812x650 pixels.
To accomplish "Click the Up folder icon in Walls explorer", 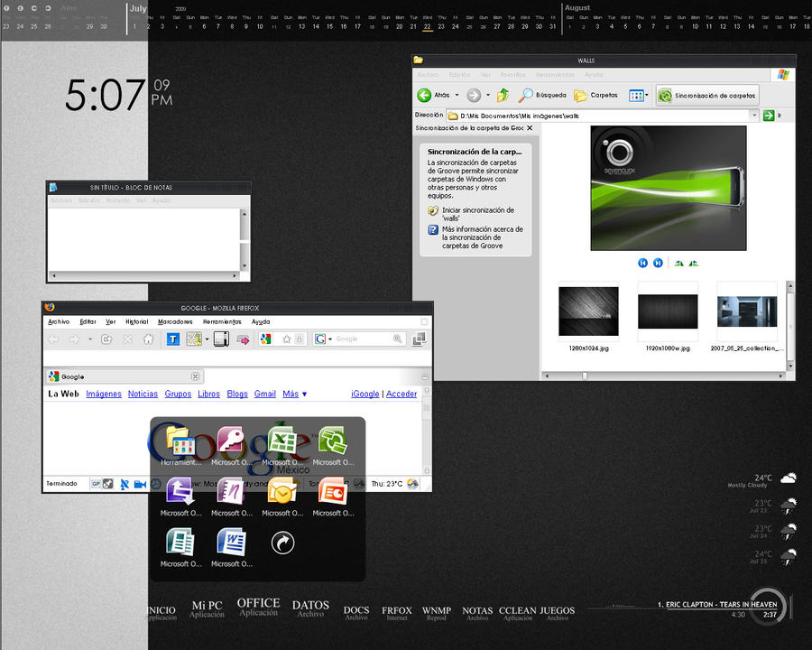I will 503,95.
